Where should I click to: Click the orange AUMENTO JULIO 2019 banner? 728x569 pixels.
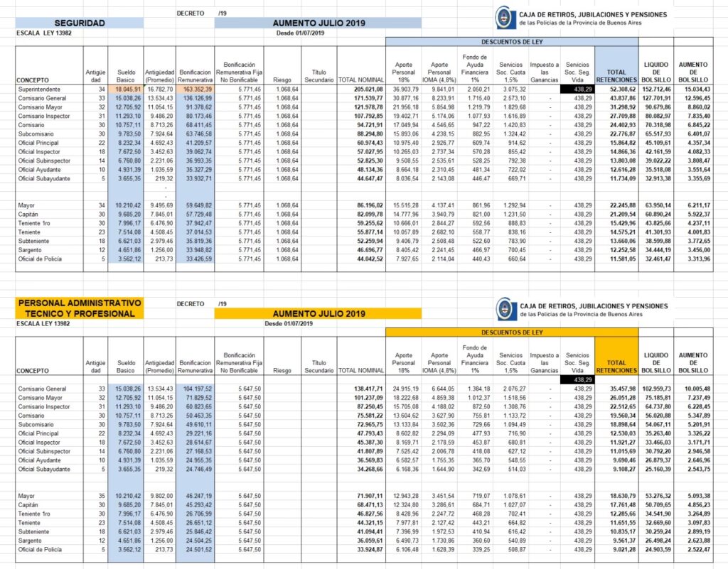pyautogui.click(x=318, y=313)
